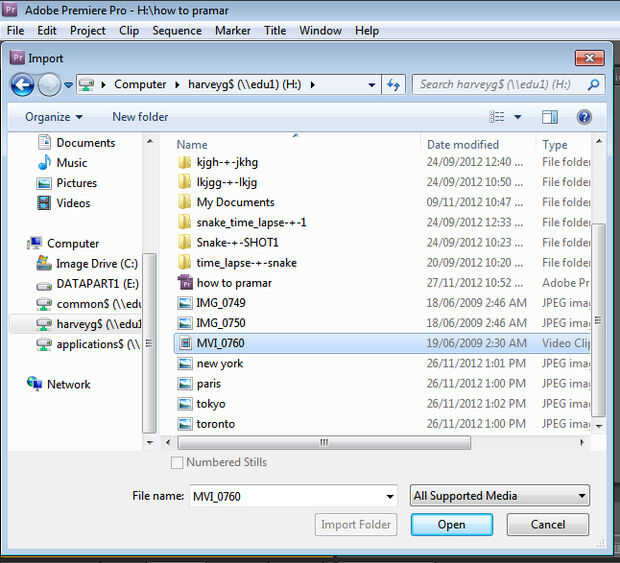Open the Help menu
This screenshot has width=620, height=563.
tap(367, 30)
